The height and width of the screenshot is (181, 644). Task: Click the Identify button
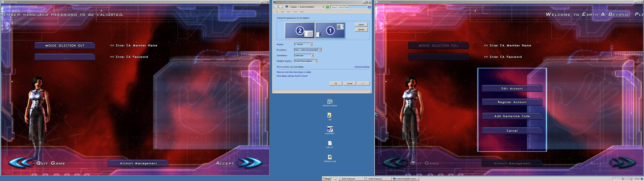point(361,29)
